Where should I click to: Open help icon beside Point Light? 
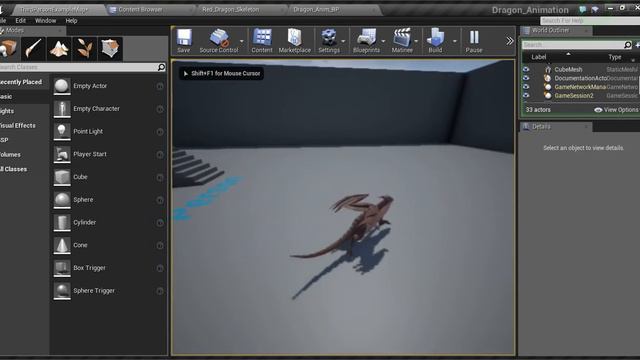tap(160, 132)
